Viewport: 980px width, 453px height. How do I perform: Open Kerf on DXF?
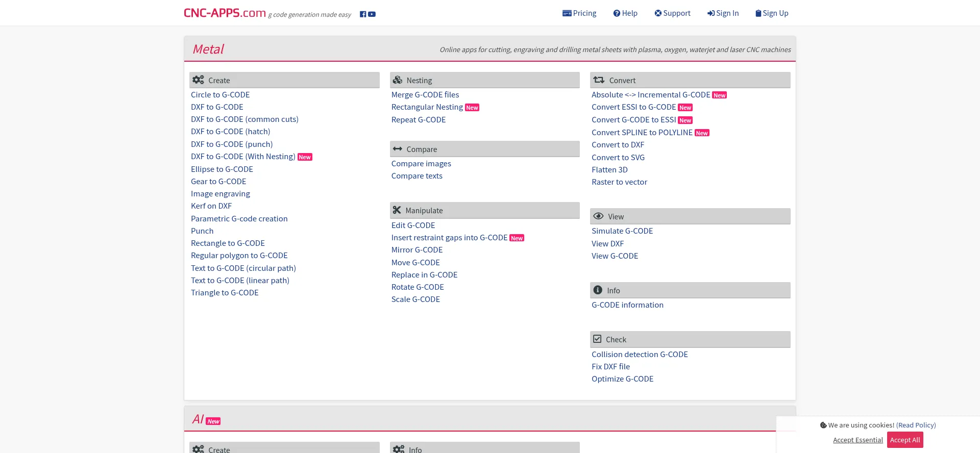click(x=211, y=206)
